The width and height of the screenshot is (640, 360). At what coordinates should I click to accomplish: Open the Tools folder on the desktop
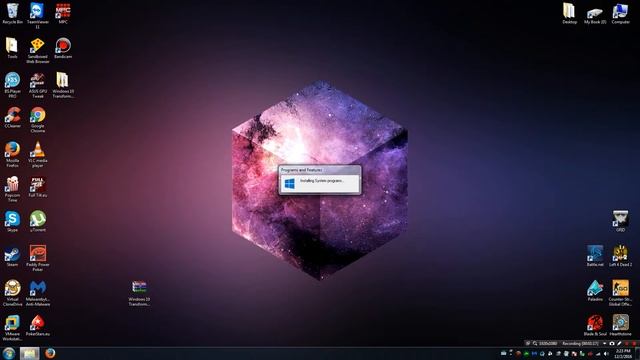click(x=12, y=48)
